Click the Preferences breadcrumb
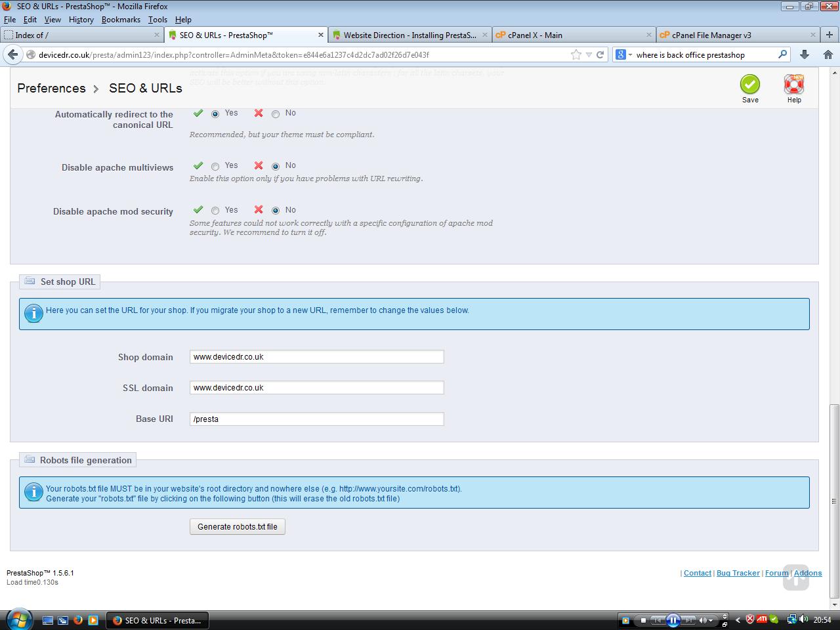 51,88
